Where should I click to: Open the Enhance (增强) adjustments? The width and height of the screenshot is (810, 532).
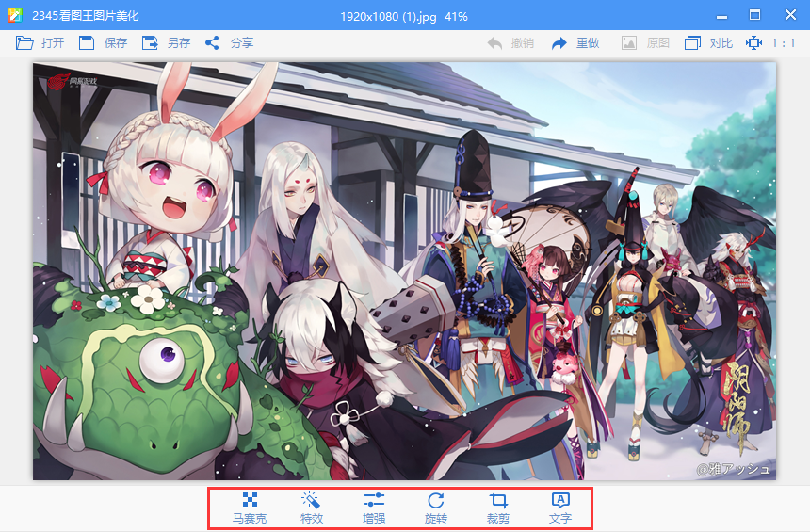tap(374, 508)
